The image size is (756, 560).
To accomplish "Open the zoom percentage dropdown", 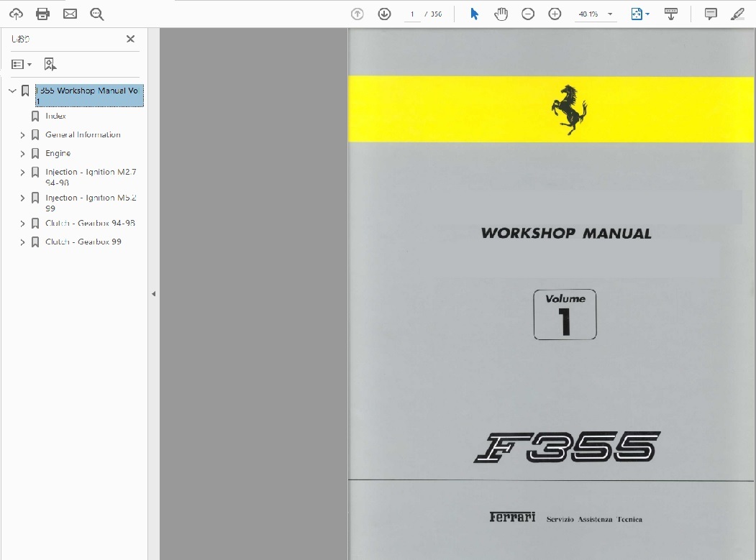I will click(x=610, y=14).
